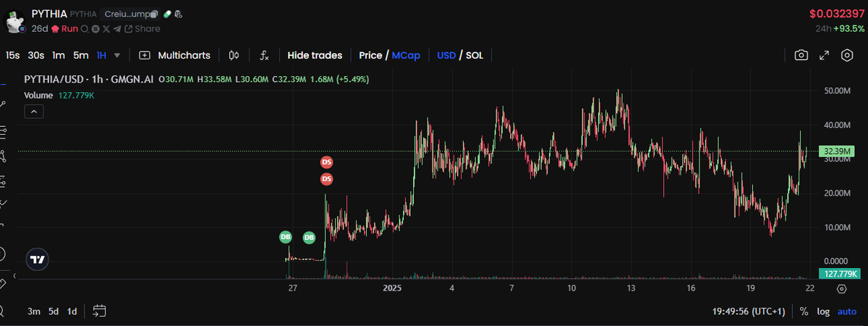
Task: Click the 26d token age label
Action: 40,28
